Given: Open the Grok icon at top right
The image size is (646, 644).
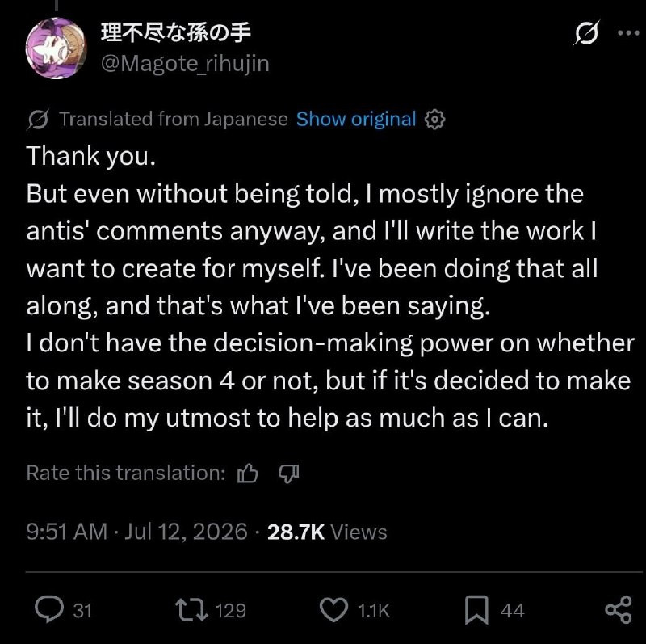Looking at the screenshot, I should (587, 32).
